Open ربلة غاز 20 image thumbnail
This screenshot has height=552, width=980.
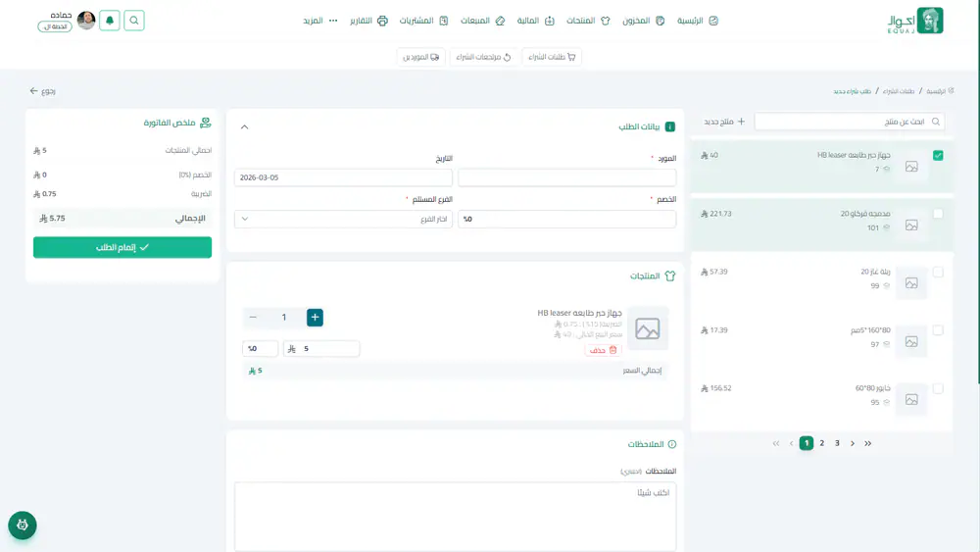[911, 283]
